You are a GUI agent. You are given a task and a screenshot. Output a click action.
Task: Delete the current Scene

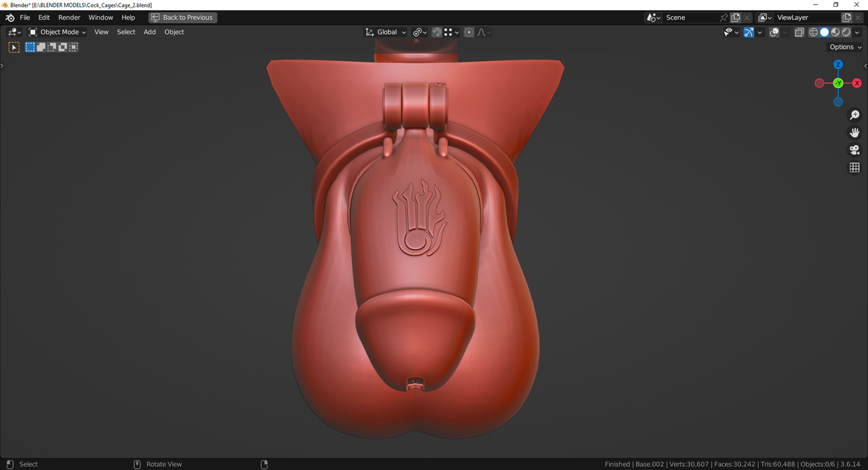747,18
